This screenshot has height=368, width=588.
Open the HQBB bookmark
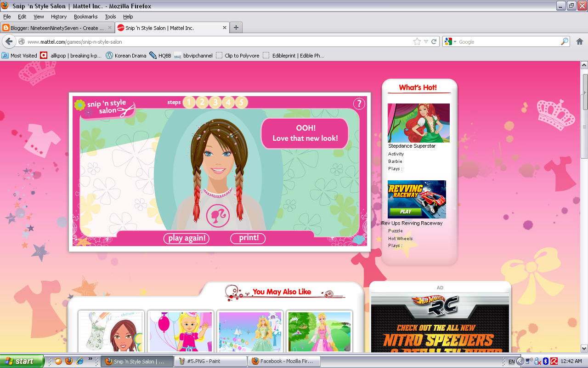pyautogui.click(x=160, y=55)
